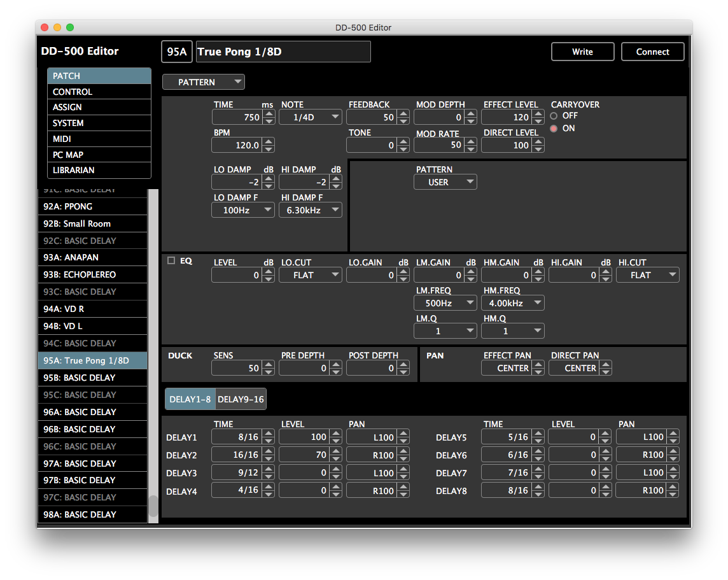Screen dimensions: 728x580
Task: Decrease HM.GAIN value with down arrow
Action: pos(538,279)
